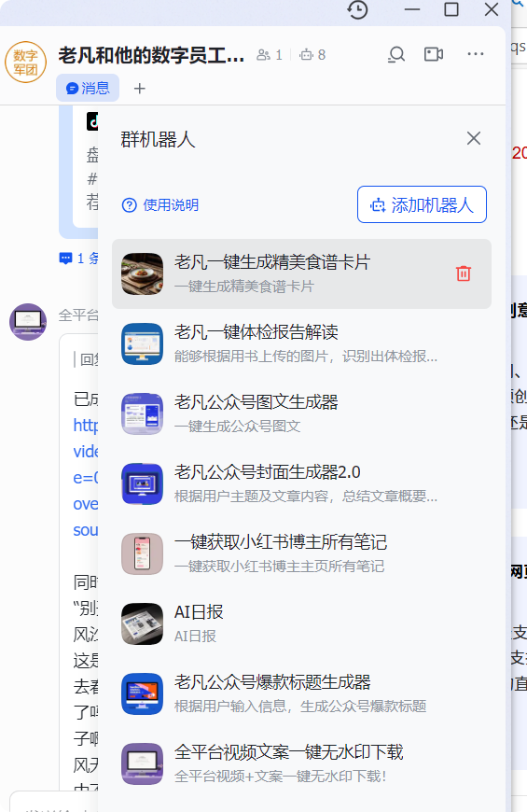Open 老凡一键体检报告解读 bot icon
This screenshot has width=527, height=812.
(x=143, y=343)
